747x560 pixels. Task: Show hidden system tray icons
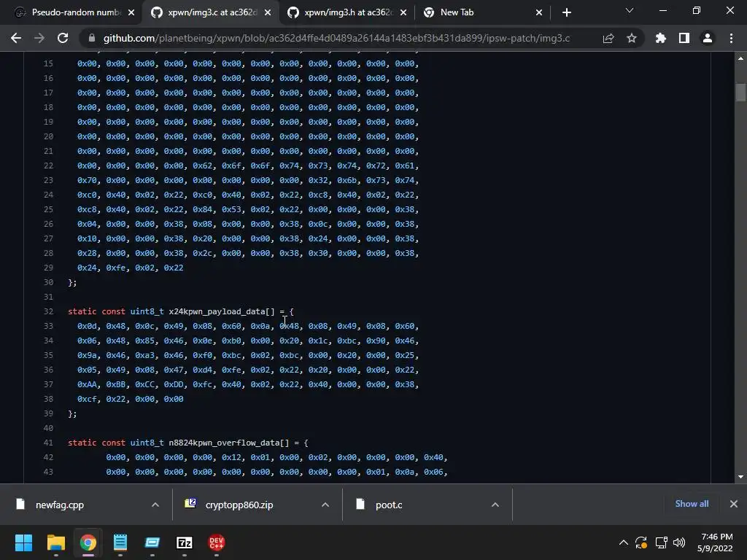(623, 542)
